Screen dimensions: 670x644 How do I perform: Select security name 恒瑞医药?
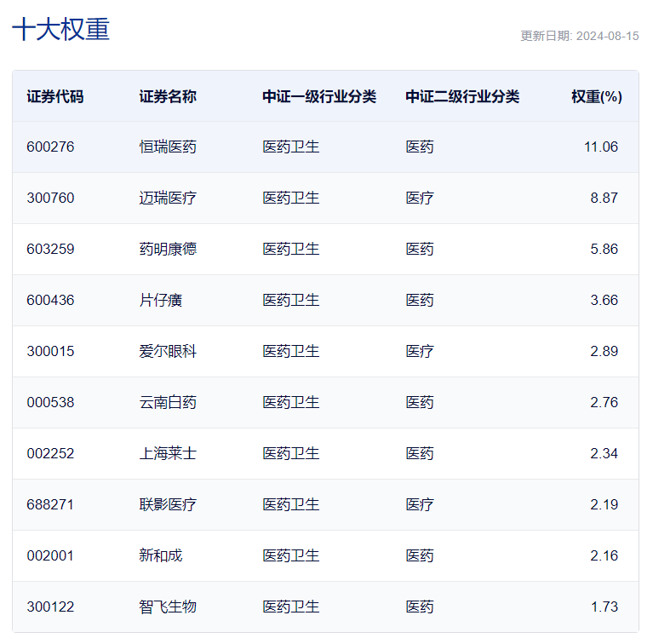tap(168, 147)
